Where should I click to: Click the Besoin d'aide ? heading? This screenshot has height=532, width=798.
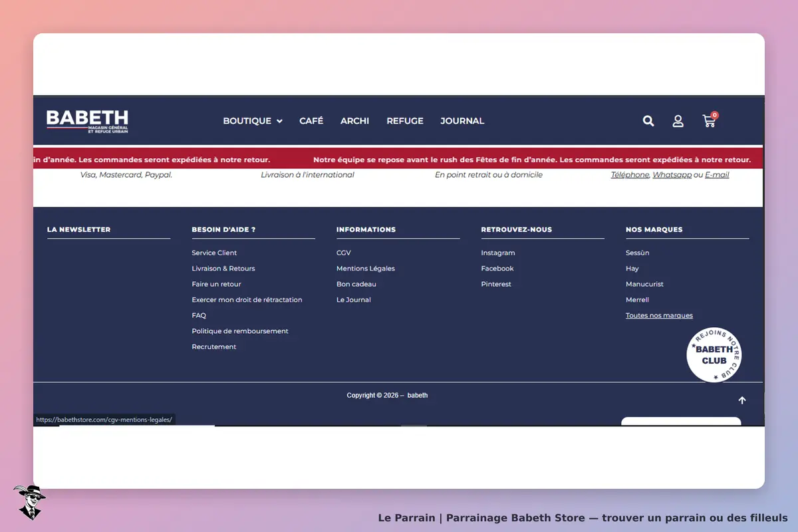[223, 229]
